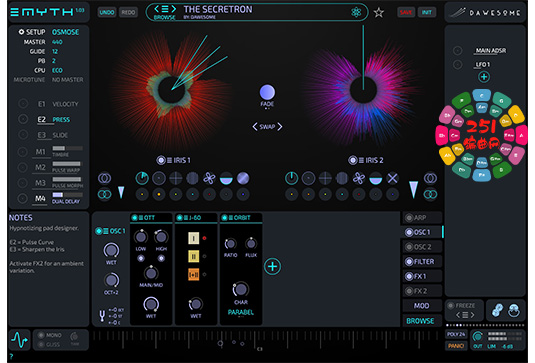Click the INIT button

[426, 12]
